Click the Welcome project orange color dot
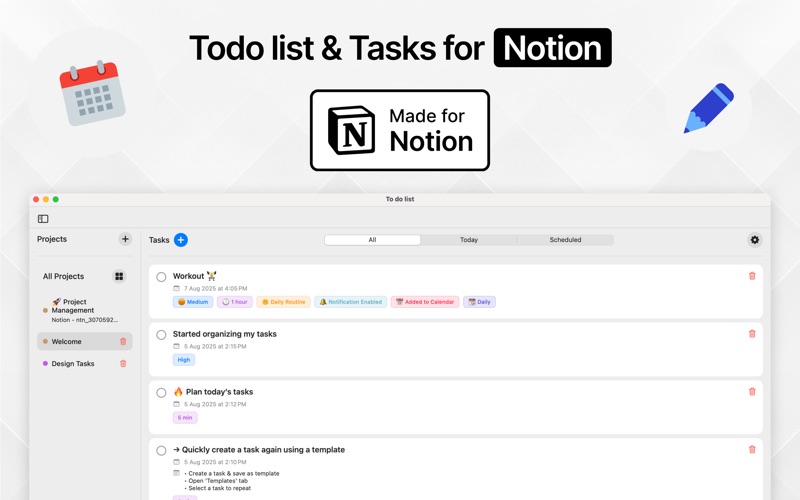Screen dimensions: 800x500 point(45,342)
